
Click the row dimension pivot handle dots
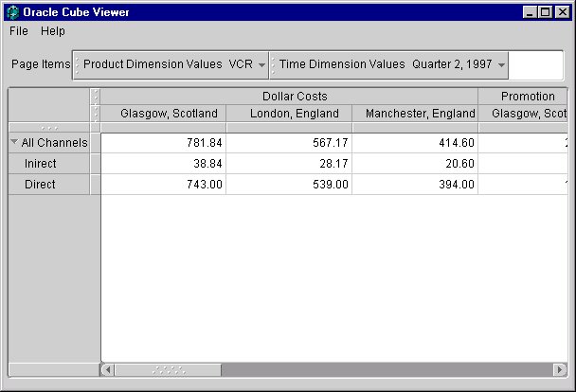[49, 128]
